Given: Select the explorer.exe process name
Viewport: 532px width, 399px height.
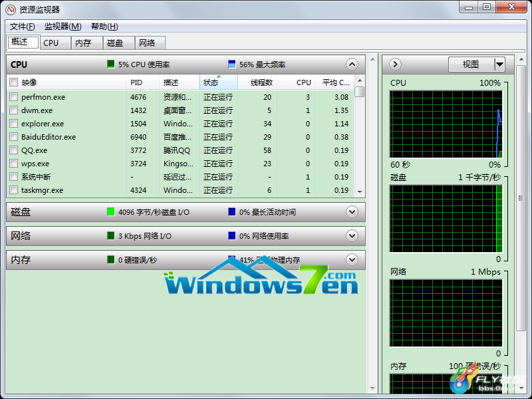Looking at the screenshot, I should (43, 124).
